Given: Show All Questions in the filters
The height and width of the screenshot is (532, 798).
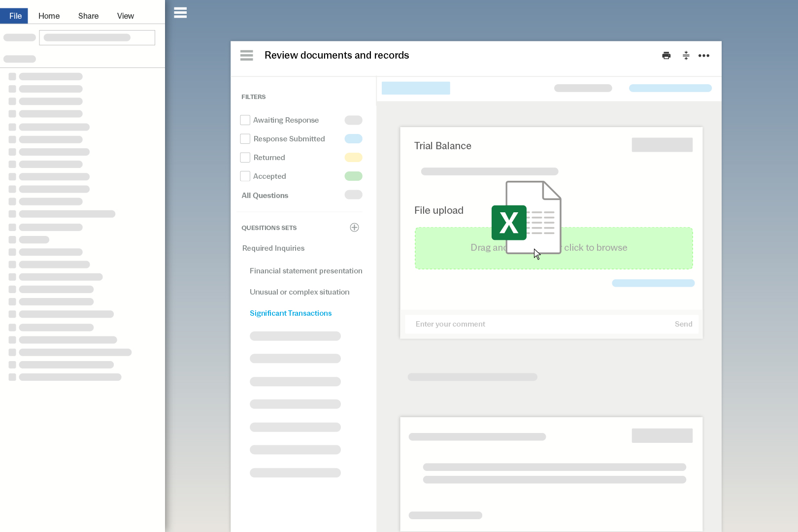Looking at the screenshot, I should click(x=265, y=196).
